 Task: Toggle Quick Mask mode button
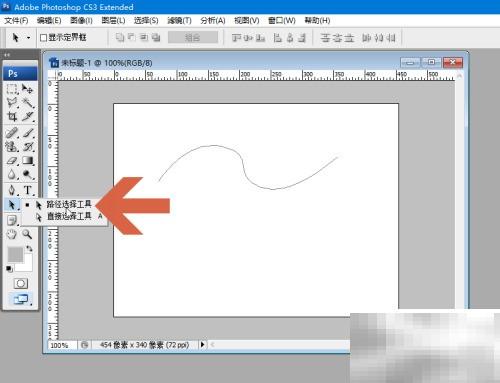[x=21, y=284]
